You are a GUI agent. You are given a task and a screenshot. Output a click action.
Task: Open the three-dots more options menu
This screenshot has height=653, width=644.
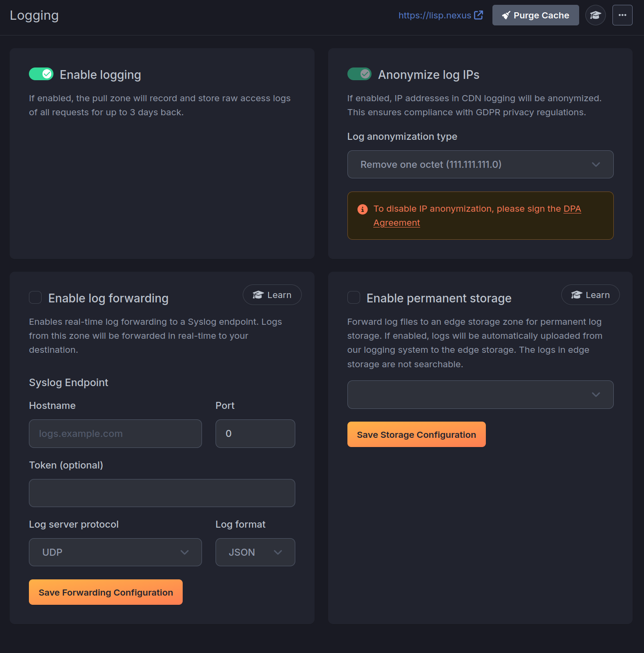622,15
